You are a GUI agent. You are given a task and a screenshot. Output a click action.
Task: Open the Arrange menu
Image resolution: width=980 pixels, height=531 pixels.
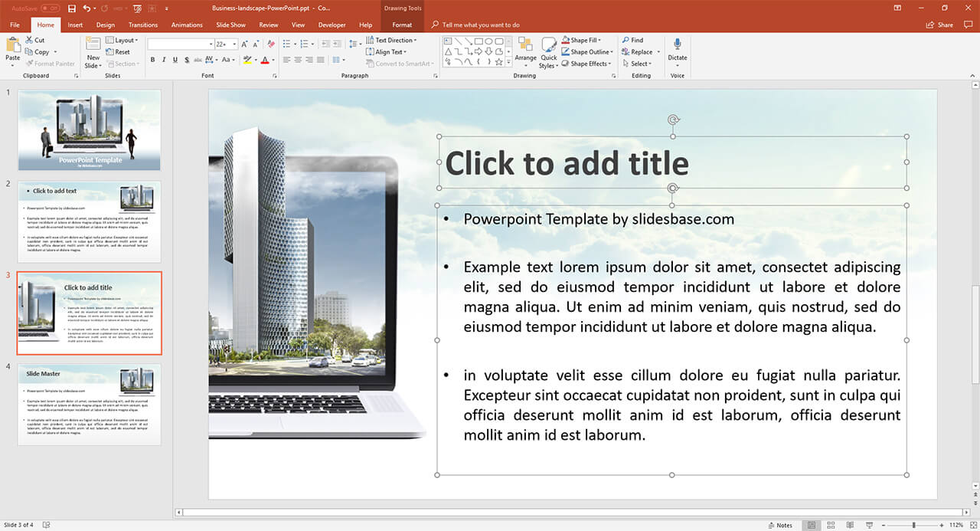pyautogui.click(x=525, y=52)
